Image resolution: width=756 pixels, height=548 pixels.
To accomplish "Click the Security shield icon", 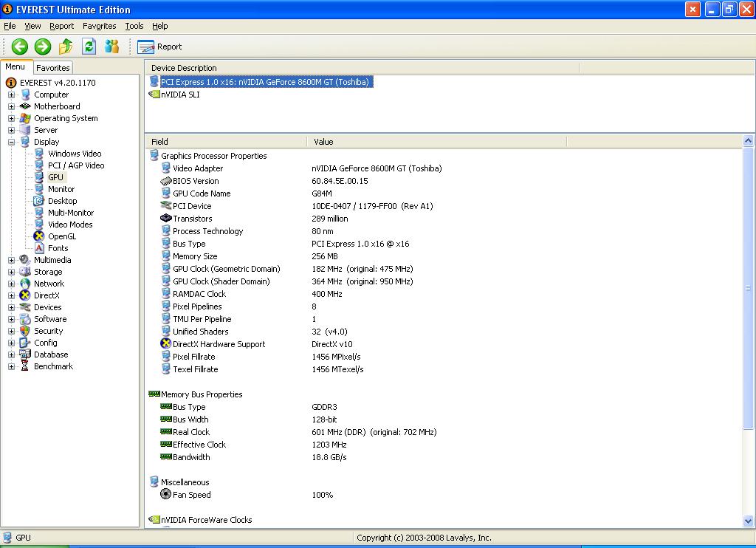I will [24, 331].
